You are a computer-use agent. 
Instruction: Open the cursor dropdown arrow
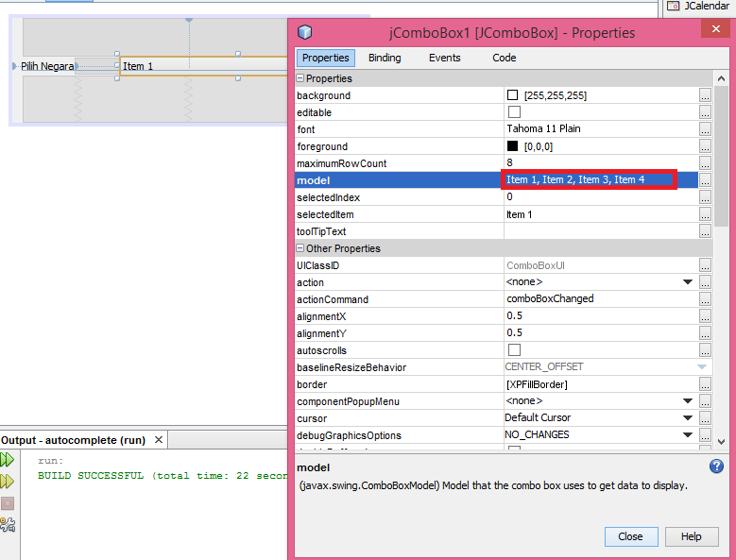tap(687, 418)
